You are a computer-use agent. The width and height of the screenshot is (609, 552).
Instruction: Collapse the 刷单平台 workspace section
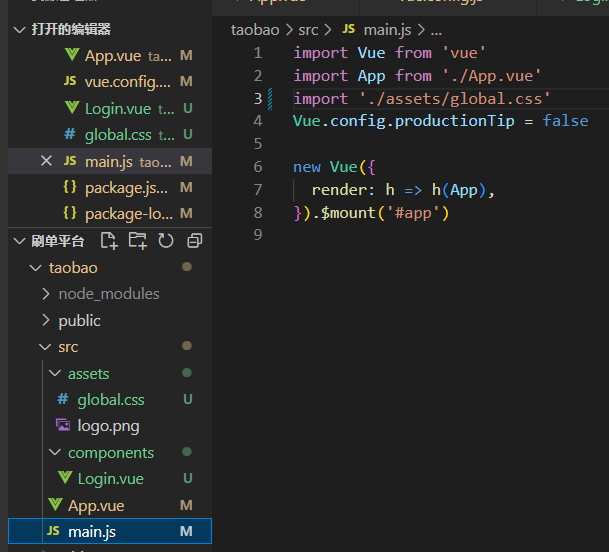point(20,241)
